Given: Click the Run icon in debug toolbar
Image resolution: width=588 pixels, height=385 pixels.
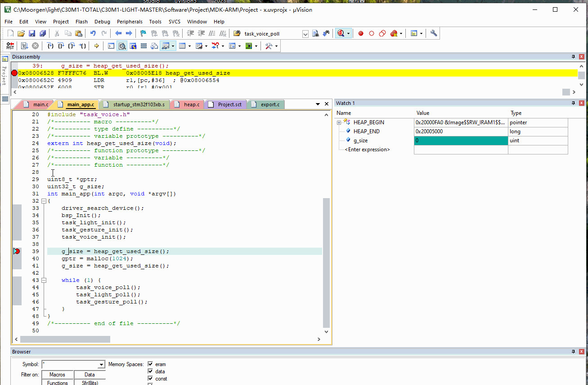Looking at the screenshot, I should [24, 46].
